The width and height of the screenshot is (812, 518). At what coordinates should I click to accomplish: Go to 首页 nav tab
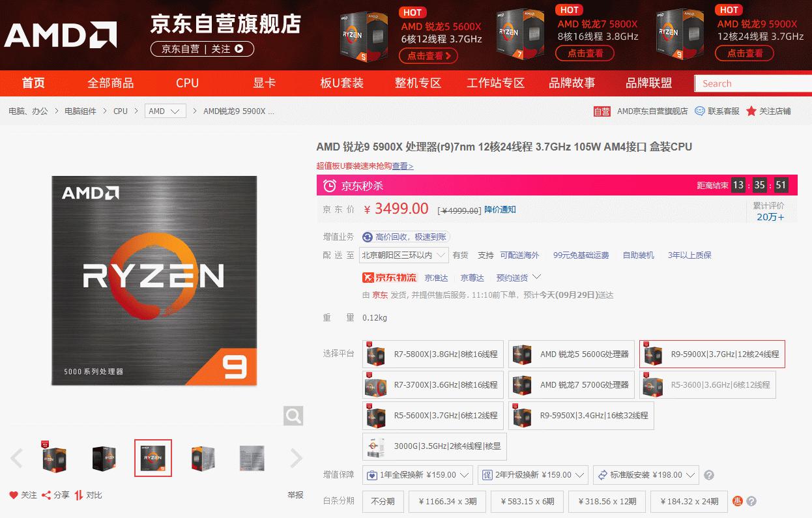33,83
